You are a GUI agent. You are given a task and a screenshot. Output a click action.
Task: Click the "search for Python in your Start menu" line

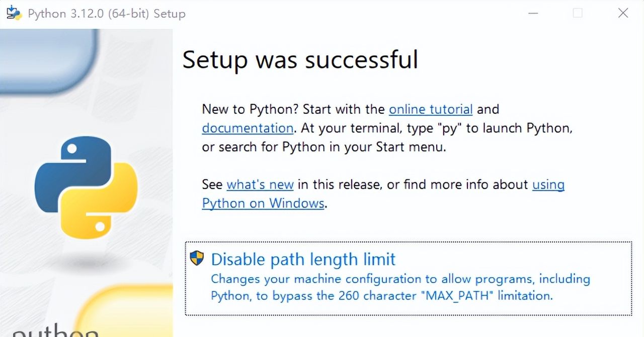[324, 147]
